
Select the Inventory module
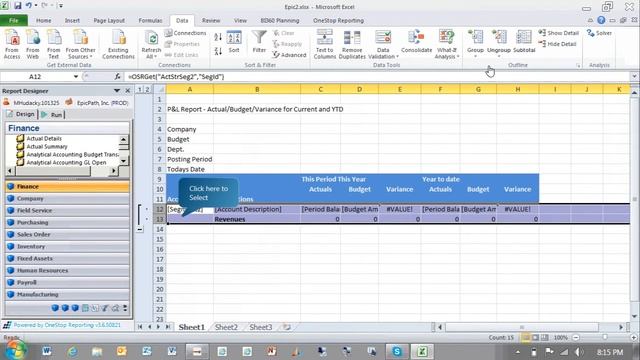[67, 247]
